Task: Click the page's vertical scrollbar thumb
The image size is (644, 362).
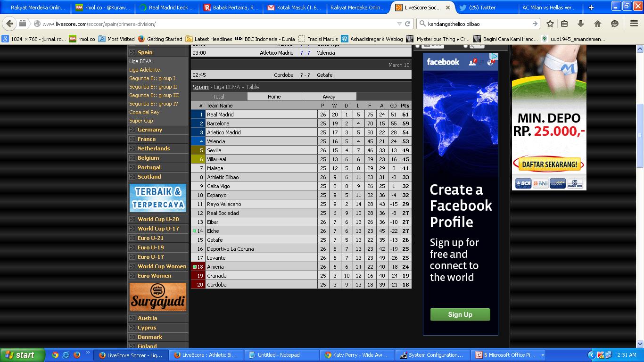Action: pos(640,134)
